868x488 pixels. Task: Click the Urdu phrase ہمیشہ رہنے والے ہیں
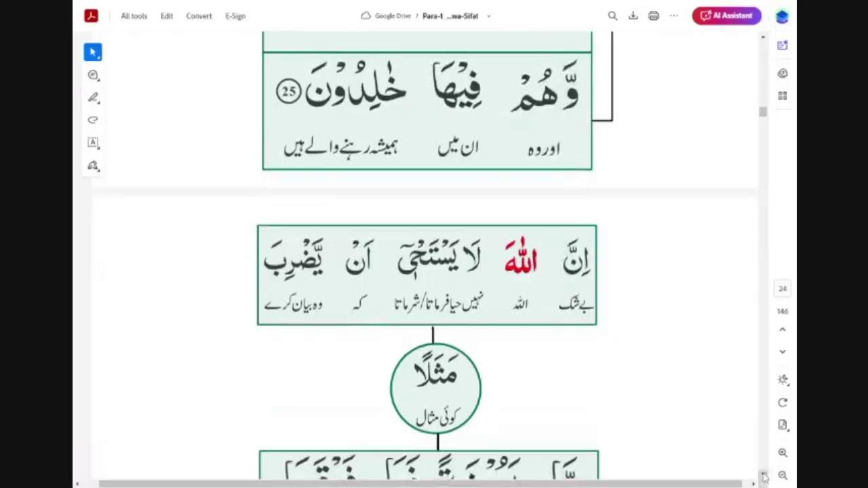[340, 148]
